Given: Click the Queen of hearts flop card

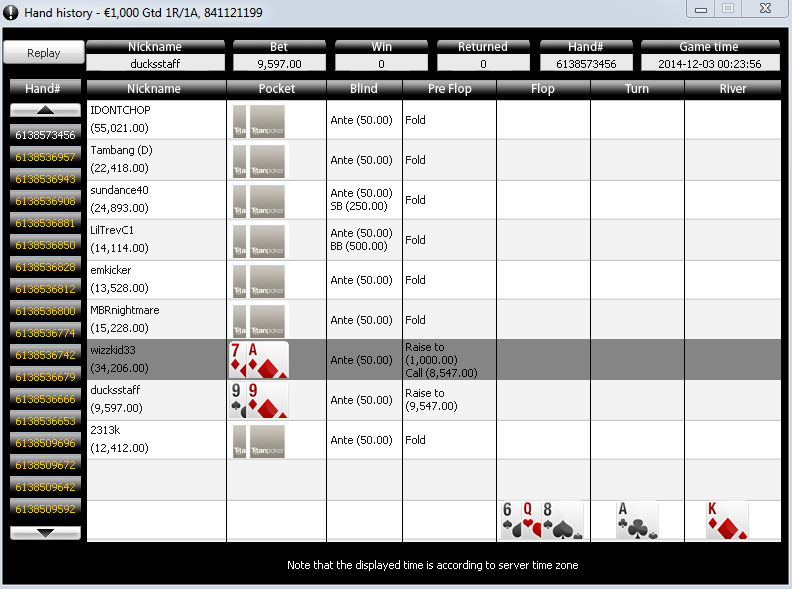Looking at the screenshot, I should pos(530,520).
